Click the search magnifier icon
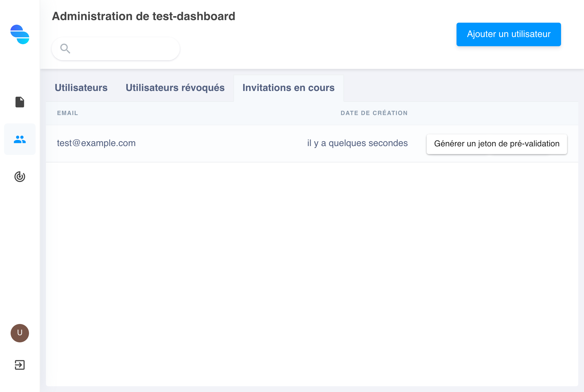This screenshot has height=392, width=584. tap(65, 48)
